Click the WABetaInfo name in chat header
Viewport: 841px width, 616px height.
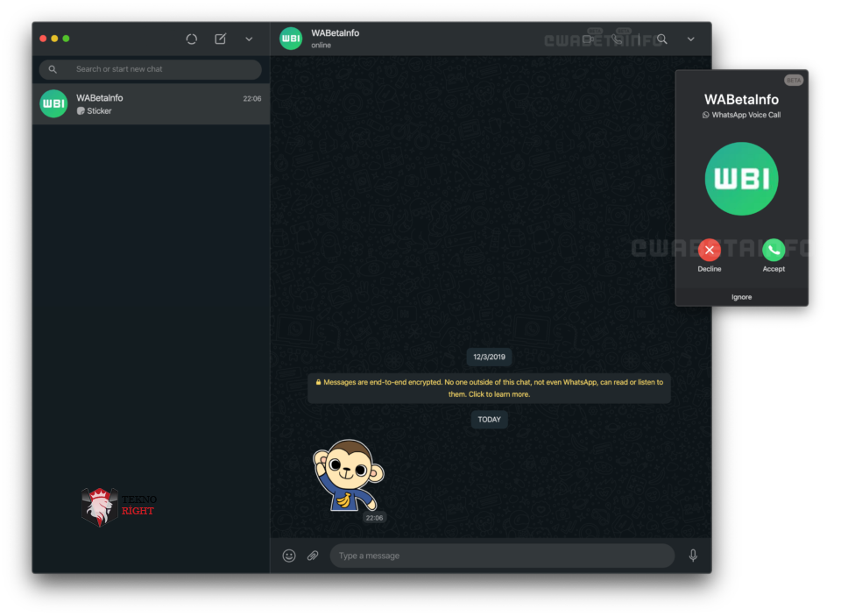(x=336, y=32)
